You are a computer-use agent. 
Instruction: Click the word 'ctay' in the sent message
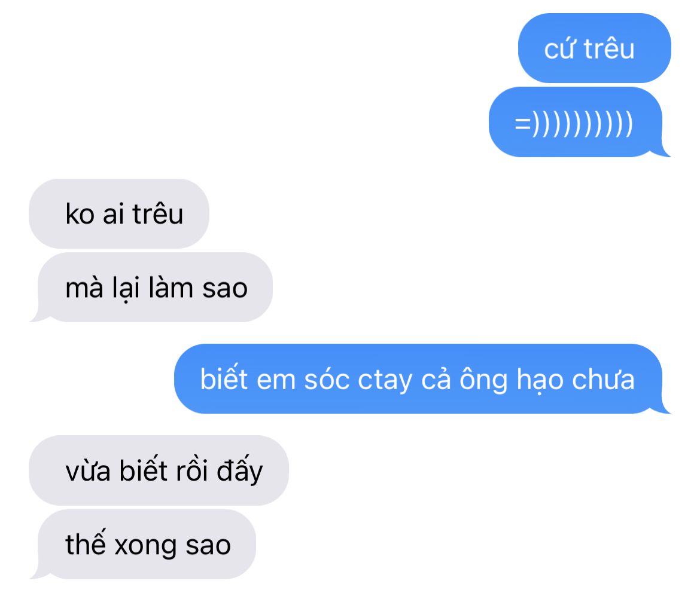385,381
